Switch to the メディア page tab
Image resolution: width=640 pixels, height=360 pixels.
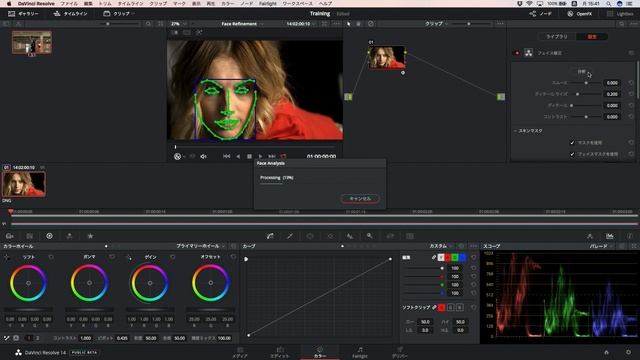240,352
